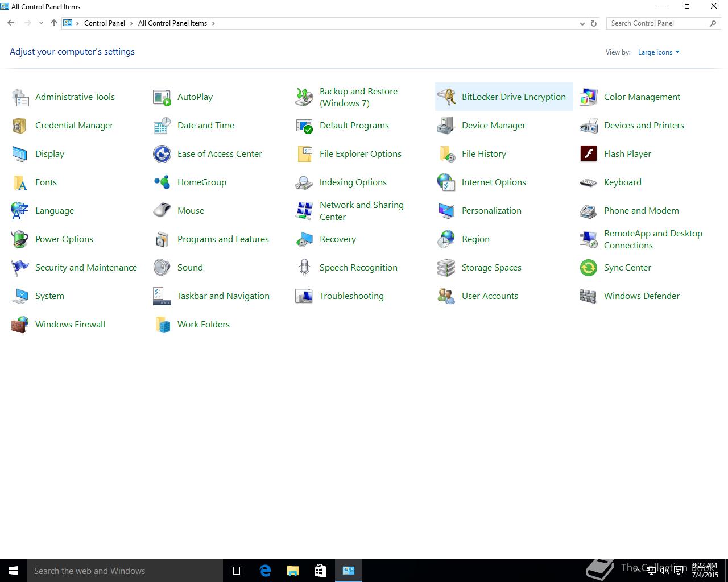Open File Explorer from the taskbar
Screen dimensions: 728x582
[293, 571]
